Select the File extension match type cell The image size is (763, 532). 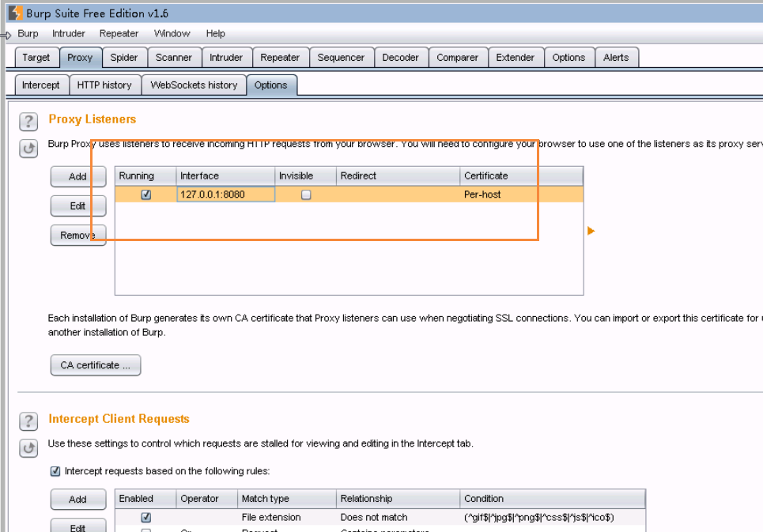(287, 518)
